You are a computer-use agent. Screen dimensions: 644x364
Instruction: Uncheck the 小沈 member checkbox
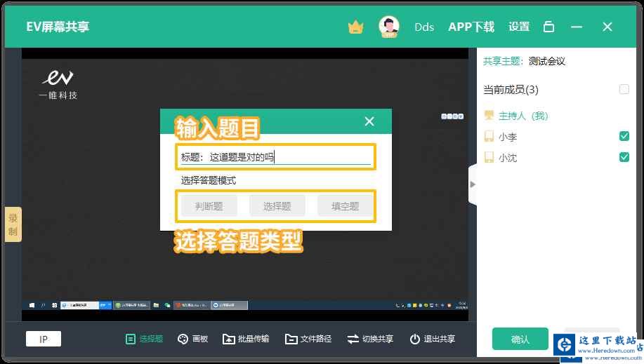coord(624,157)
